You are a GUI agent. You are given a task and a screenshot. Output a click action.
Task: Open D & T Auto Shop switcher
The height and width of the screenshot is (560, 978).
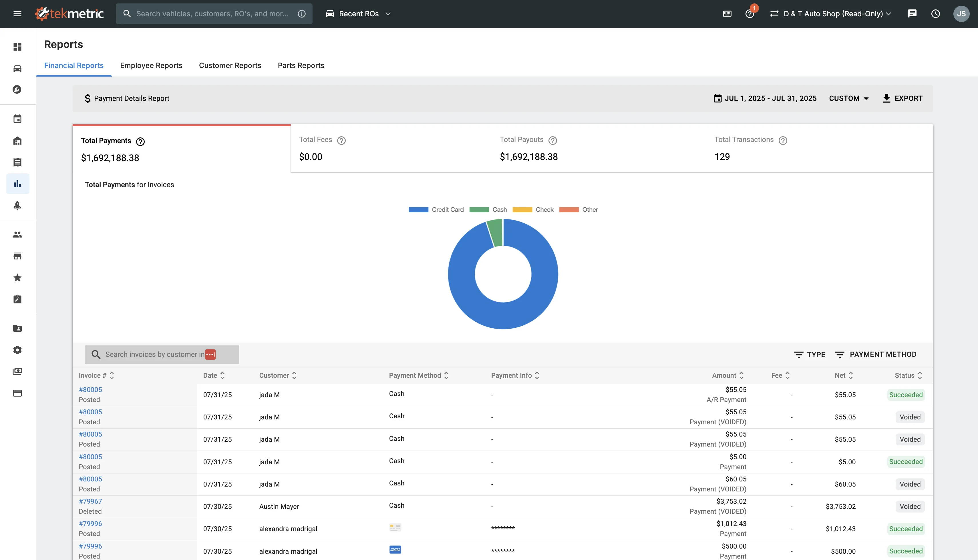[831, 14]
